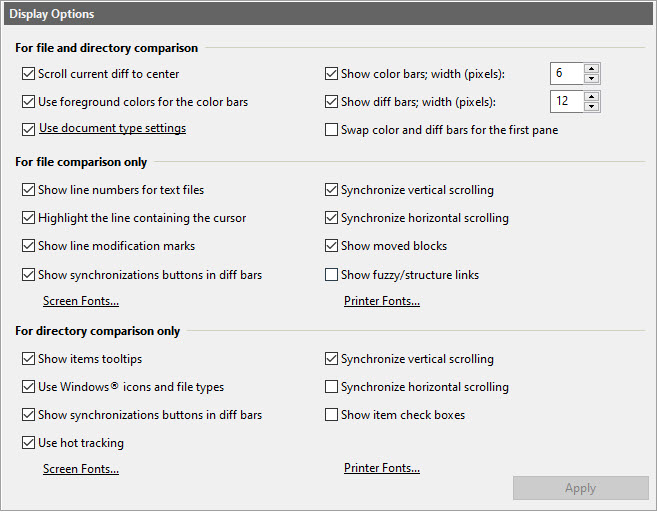658x512 pixels.
Task: Decrease color bars width with down arrow
Action: pos(591,79)
